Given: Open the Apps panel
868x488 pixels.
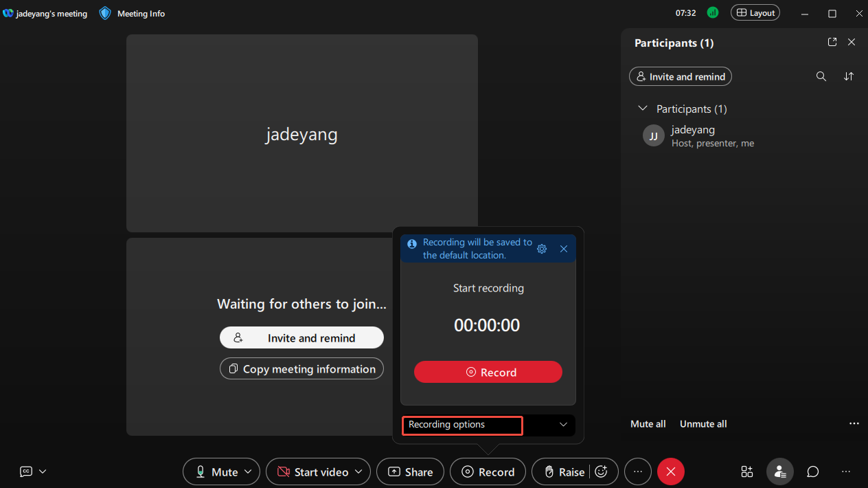Looking at the screenshot, I should 746,472.
